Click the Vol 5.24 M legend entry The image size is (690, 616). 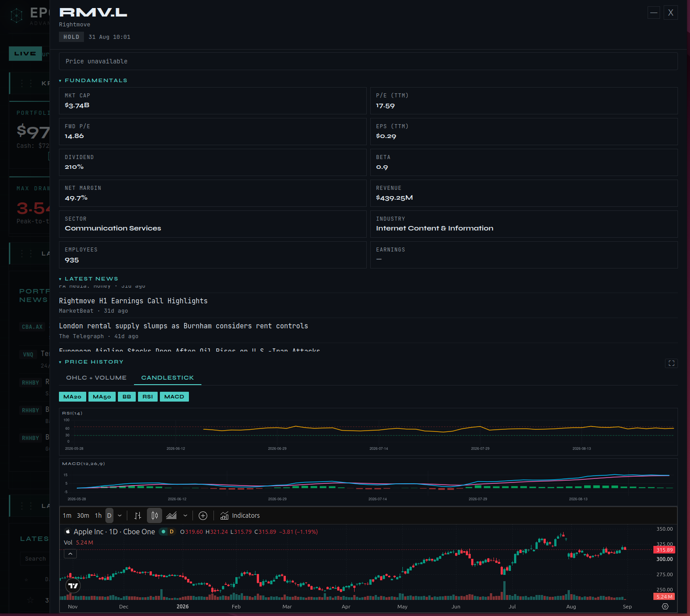click(x=79, y=543)
